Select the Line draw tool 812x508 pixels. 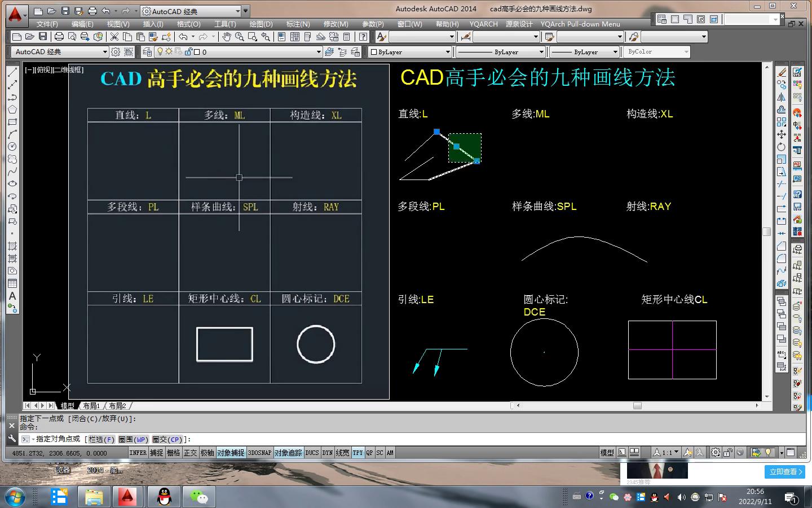12,72
